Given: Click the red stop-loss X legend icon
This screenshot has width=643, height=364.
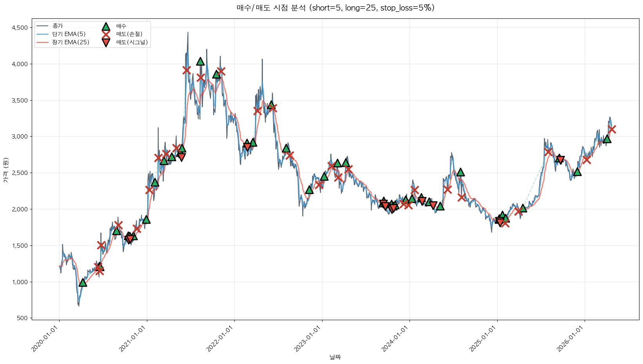Looking at the screenshot, I should (x=105, y=34).
